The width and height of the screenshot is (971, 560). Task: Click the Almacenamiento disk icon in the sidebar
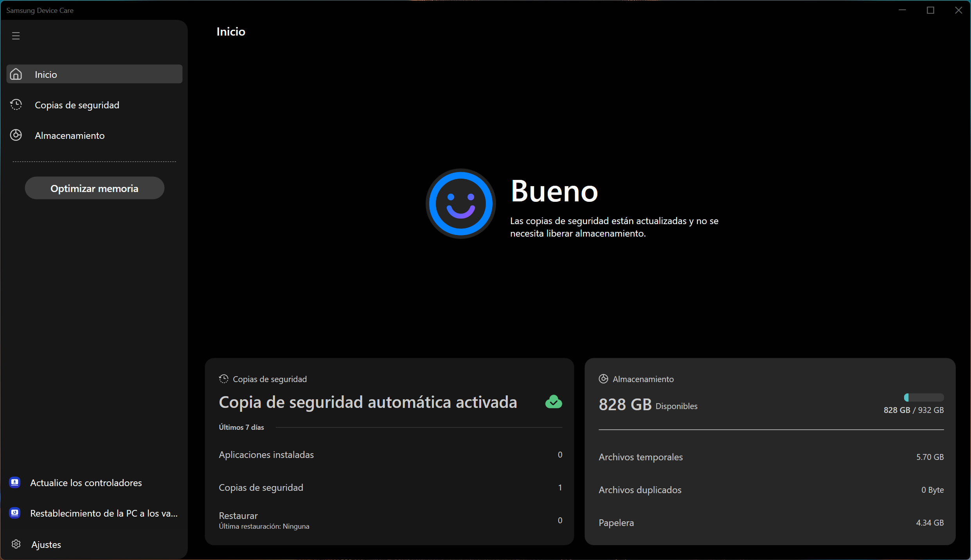click(16, 135)
